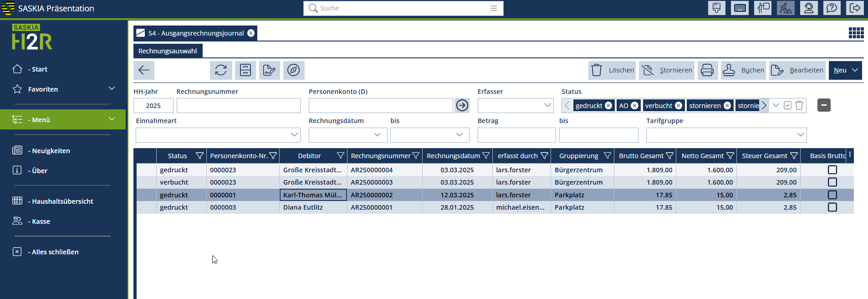This screenshot has height=299, width=868.
Task: Expand the Einnahmeart dropdown
Action: pyautogui.click(x=294, y=135)
